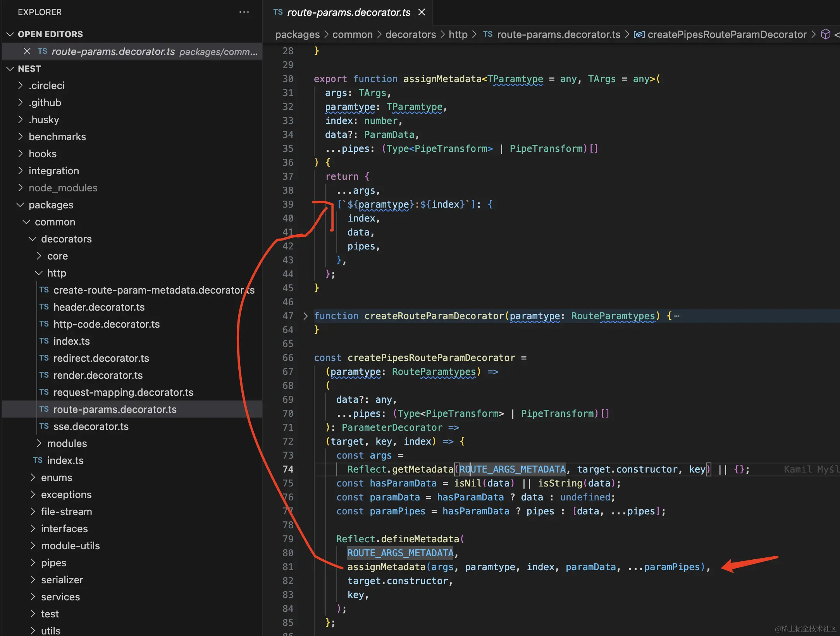The width and height of the screenshot is (840, 636).
Task: Click the assignMetadata function name on line 30
Action: pyautogui.click(x=442, y=79)
